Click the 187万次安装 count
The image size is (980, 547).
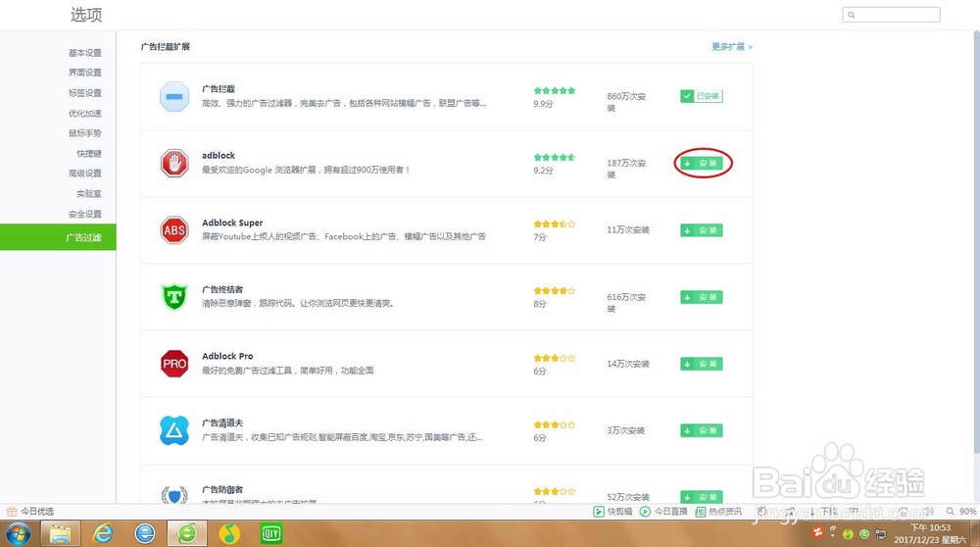click(x=626, y=169)
